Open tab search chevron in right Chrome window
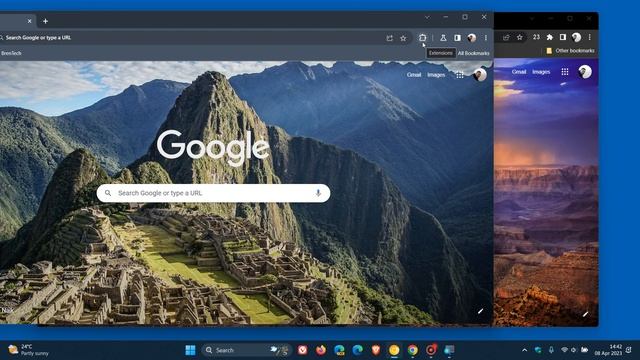640x360 pixels. pyautogui.click(x=532, y=18)
